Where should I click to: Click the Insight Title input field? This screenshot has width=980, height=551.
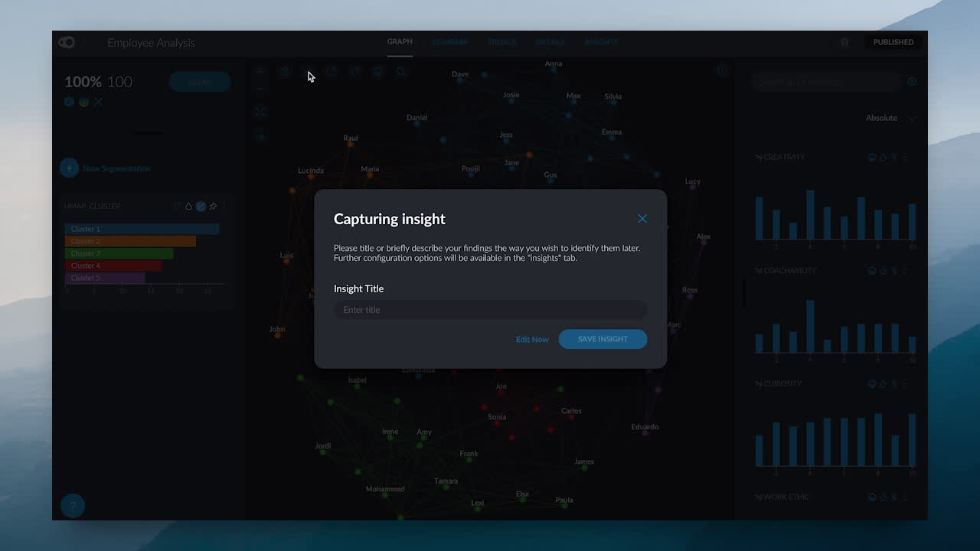490,309
